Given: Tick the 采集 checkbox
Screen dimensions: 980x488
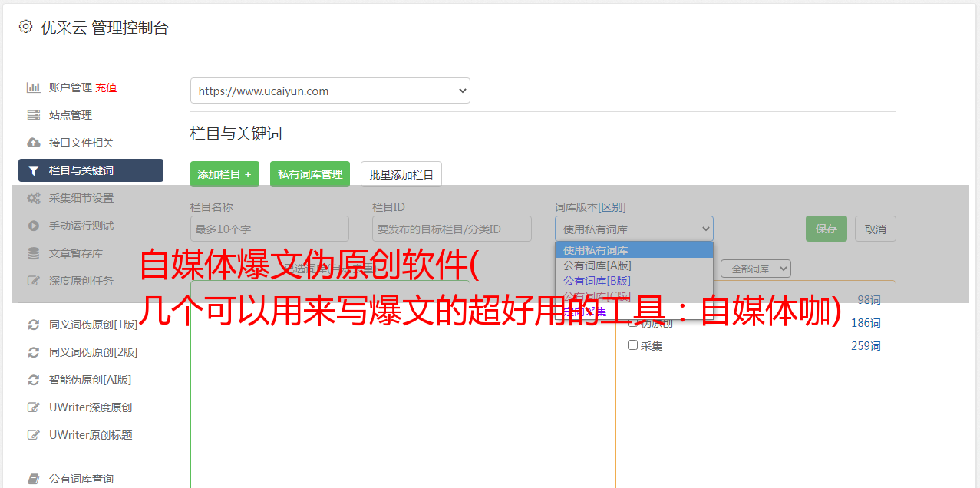Looking at the screenshot, I should pyautogui.click(x=633, y=345).
